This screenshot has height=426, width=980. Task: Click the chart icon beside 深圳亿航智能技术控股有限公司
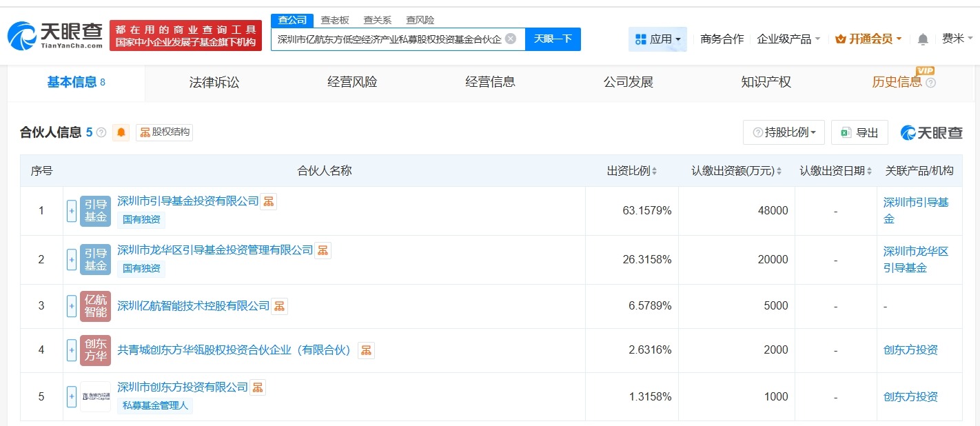279,306
